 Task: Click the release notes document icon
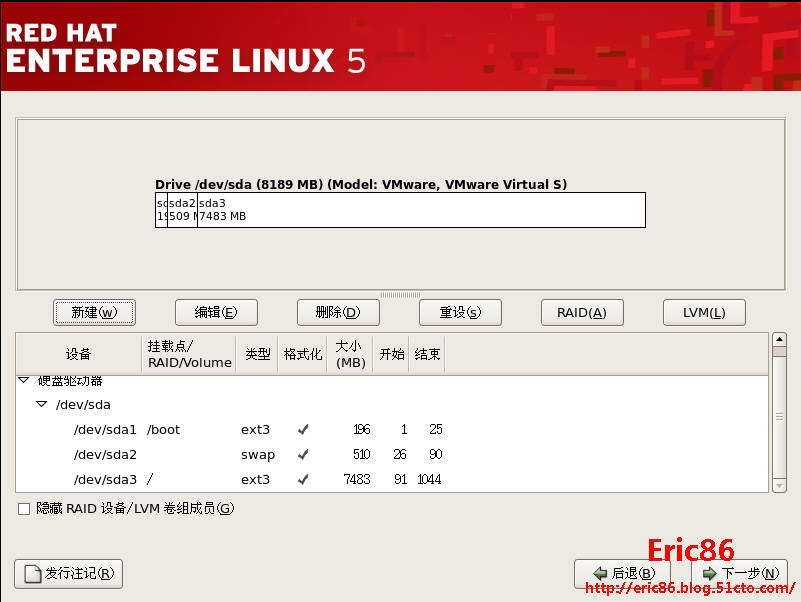[33, 574]
